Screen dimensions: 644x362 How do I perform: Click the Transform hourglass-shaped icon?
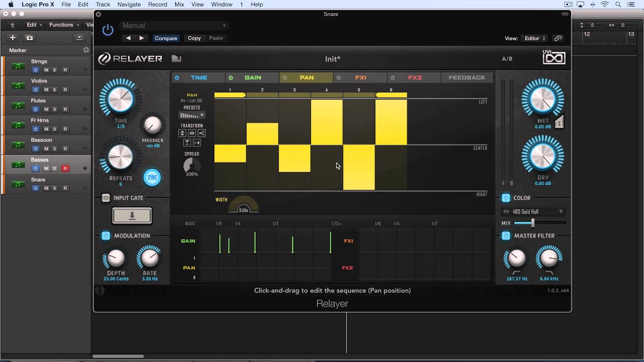click(187, 143)
